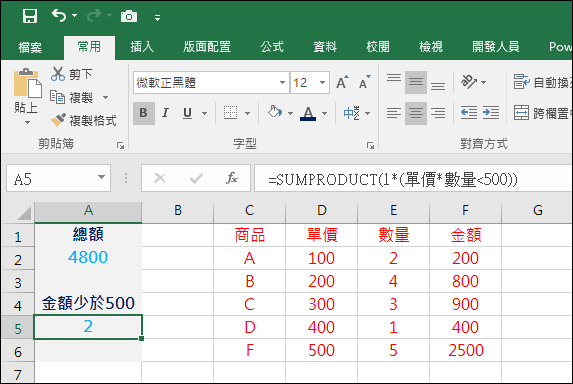Select column D header
This screenshot has height=384, width=573.
(x=322, y=211)
